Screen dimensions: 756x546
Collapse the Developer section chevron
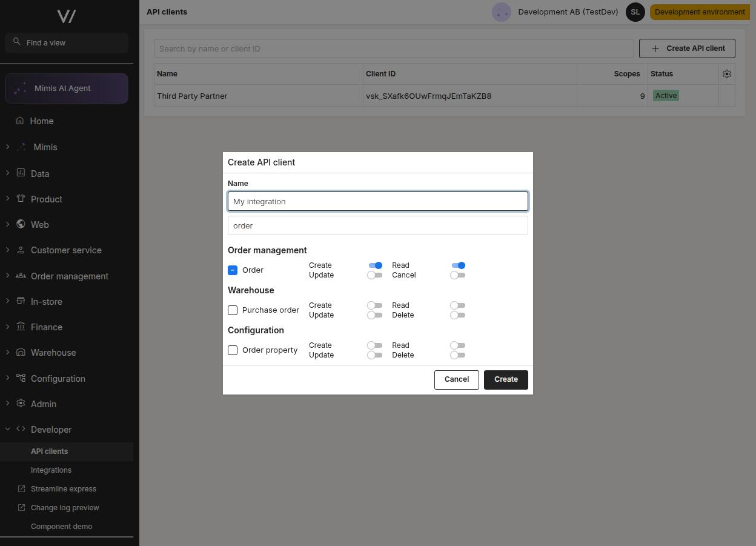(7, 428)
